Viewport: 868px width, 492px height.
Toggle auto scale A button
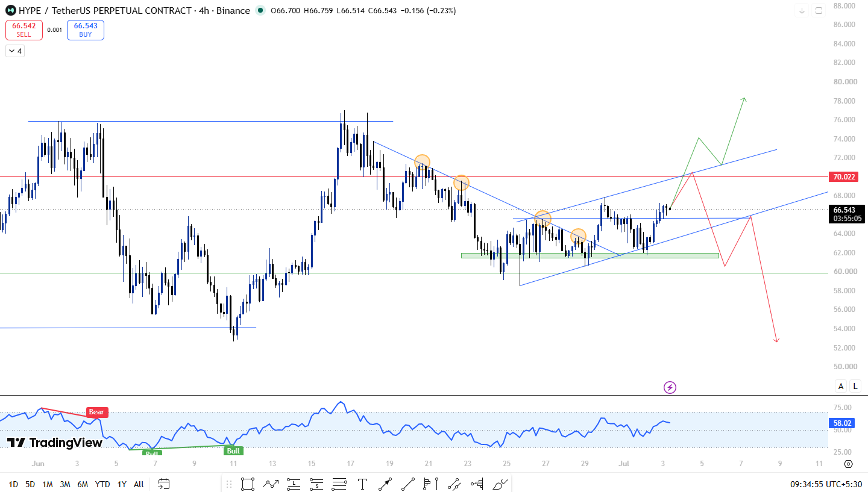click(841, 386)
